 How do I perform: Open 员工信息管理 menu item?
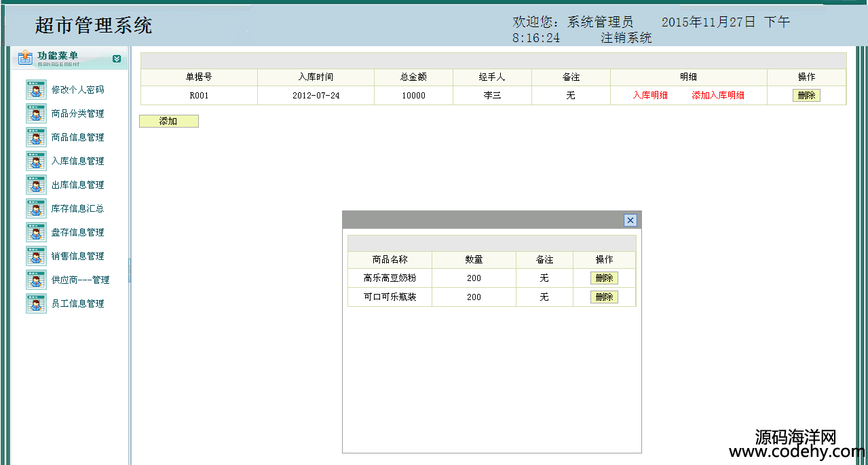[77, 303]
